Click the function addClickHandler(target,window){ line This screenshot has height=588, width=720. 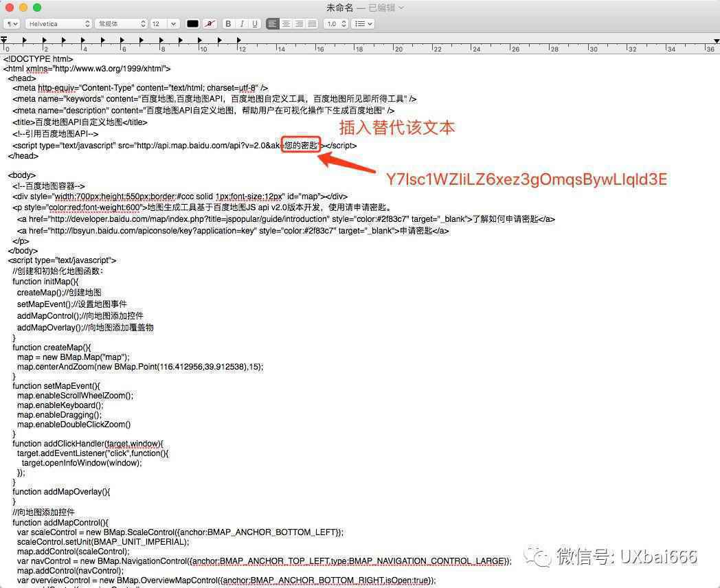pos(88,444)
